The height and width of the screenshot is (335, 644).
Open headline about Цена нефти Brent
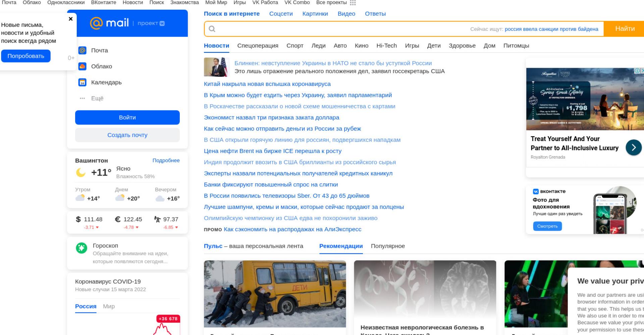273,151
